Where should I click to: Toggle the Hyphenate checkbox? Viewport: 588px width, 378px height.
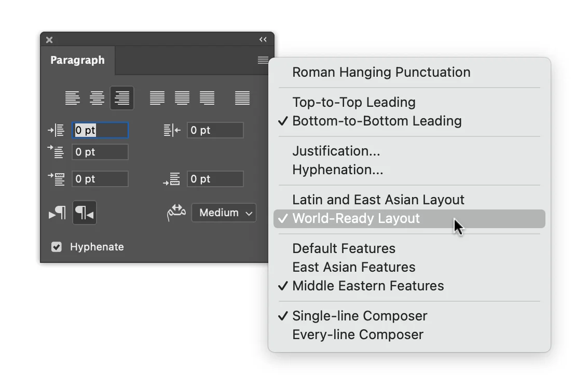[x=57, y=247]
